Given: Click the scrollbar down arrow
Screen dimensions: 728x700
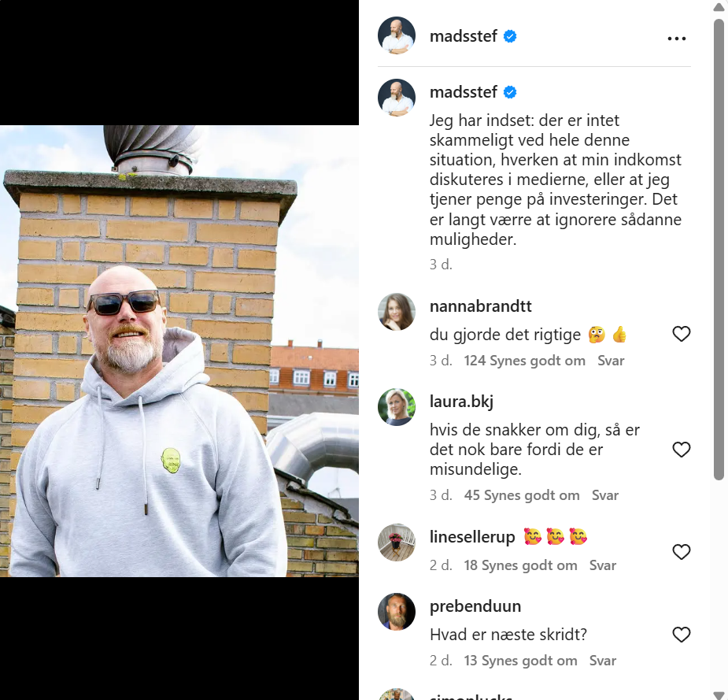Looking at the screenshot, I should [719, 694].
